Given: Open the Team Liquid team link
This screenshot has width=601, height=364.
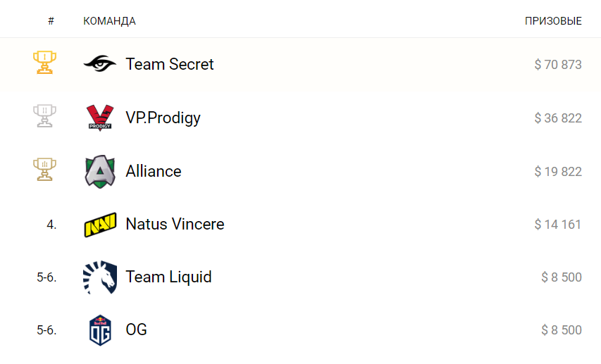Looking at the screenshot, I should click(x=168, y=277).
